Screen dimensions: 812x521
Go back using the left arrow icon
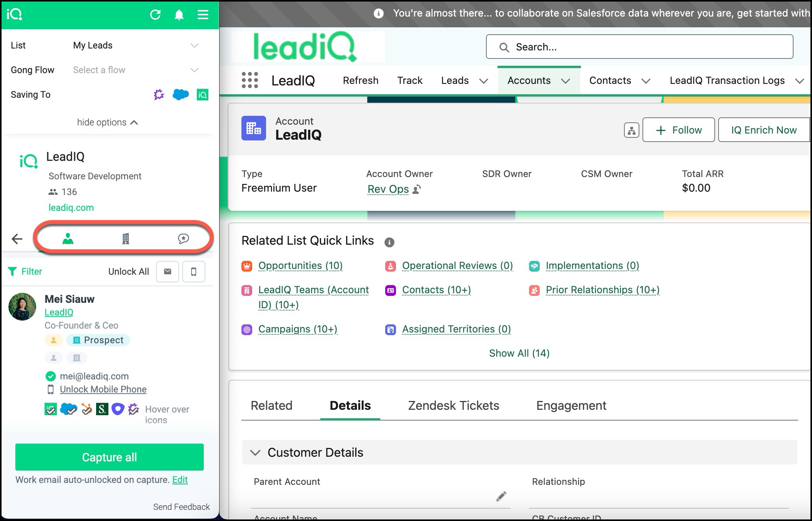coord(17,239)
